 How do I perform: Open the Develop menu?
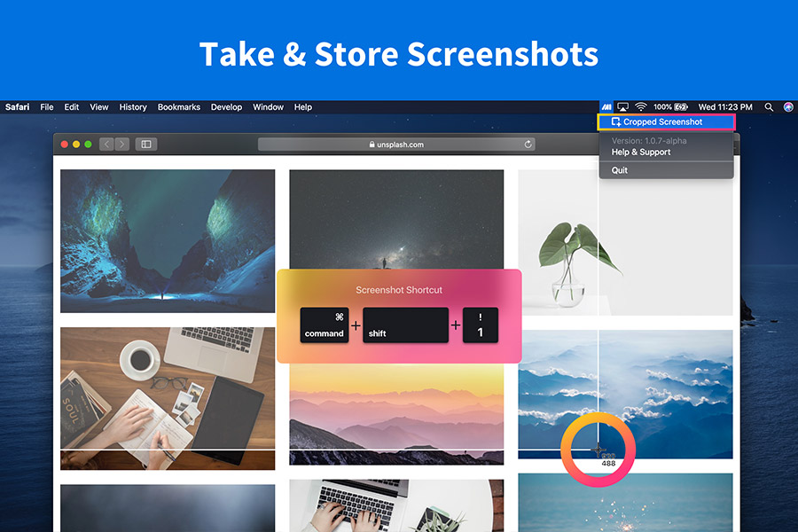point(226,107)
